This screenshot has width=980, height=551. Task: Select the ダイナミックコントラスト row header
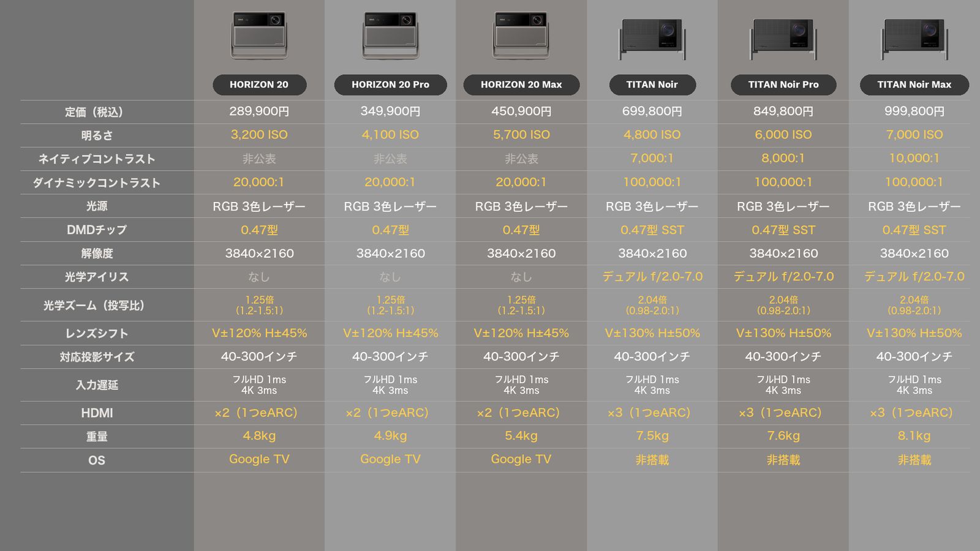(x=97, y=182)
